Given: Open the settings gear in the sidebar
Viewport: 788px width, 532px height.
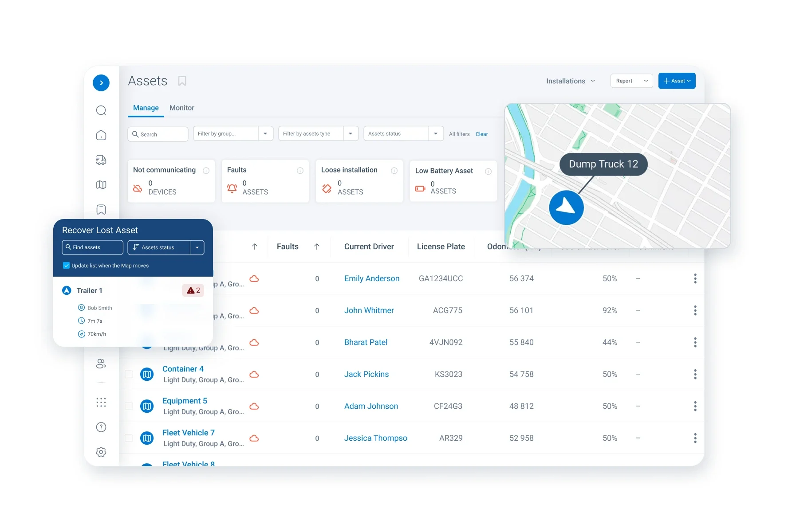Looking at the screenshot, I should [101, 452].
